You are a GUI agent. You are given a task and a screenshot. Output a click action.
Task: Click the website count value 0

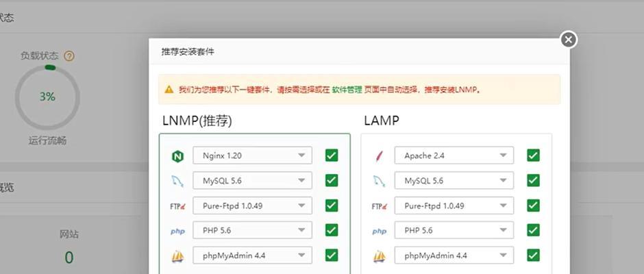point(69,258)
